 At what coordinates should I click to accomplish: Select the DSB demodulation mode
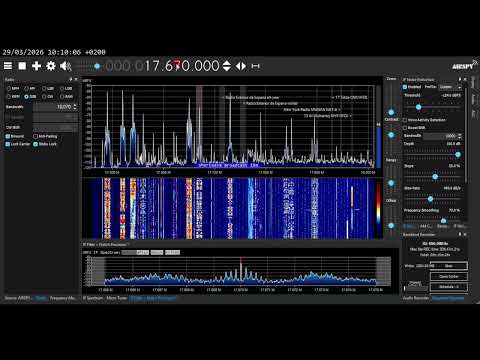[30, 96]
